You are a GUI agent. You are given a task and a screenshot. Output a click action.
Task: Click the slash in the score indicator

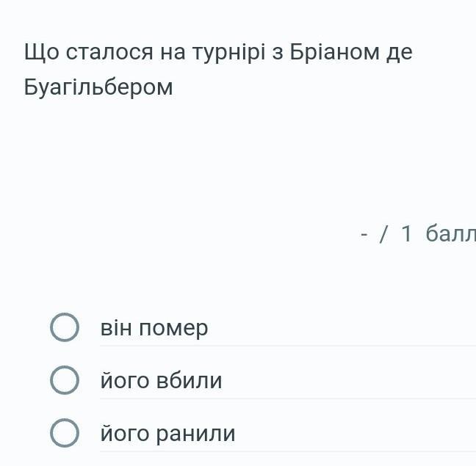pos(383,233)
